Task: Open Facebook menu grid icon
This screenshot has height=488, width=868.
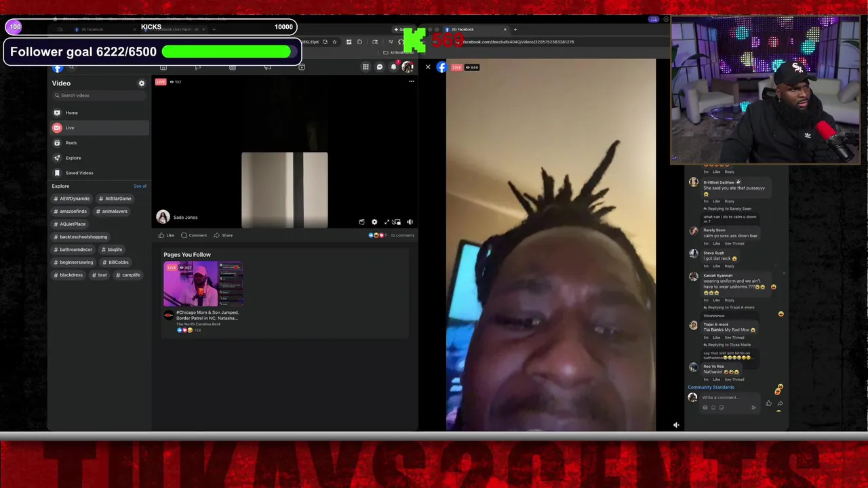Action: coord(366,66)
